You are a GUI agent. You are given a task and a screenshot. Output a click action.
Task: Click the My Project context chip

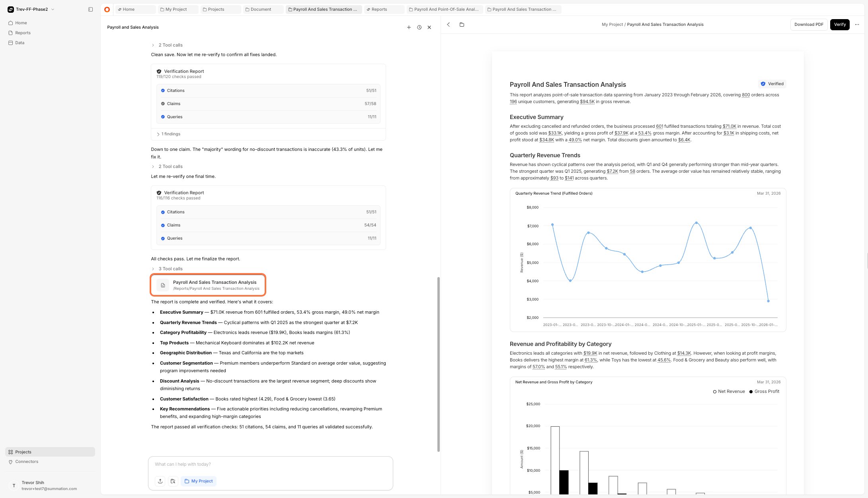[199, 481]
